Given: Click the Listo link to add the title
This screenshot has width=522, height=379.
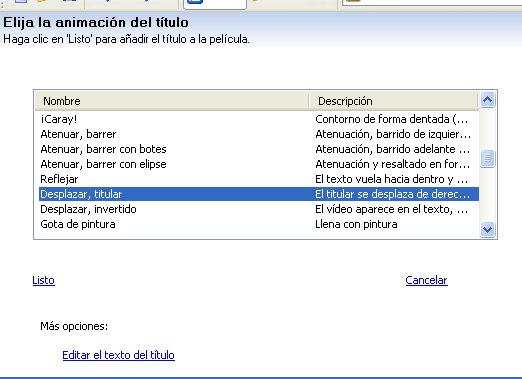Looking at the screenshot, I should coord(43,280).
